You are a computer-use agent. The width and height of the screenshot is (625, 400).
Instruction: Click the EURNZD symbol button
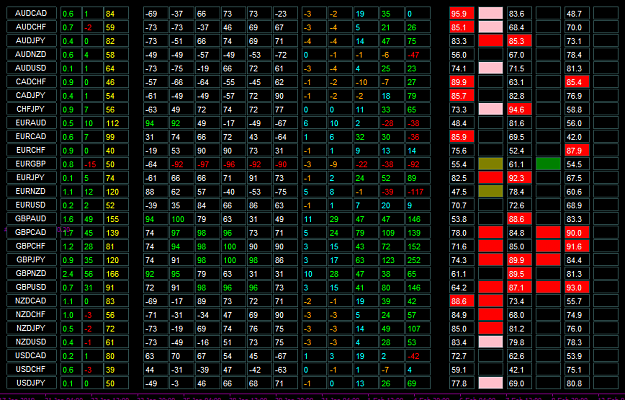click(x=31, y=191)
